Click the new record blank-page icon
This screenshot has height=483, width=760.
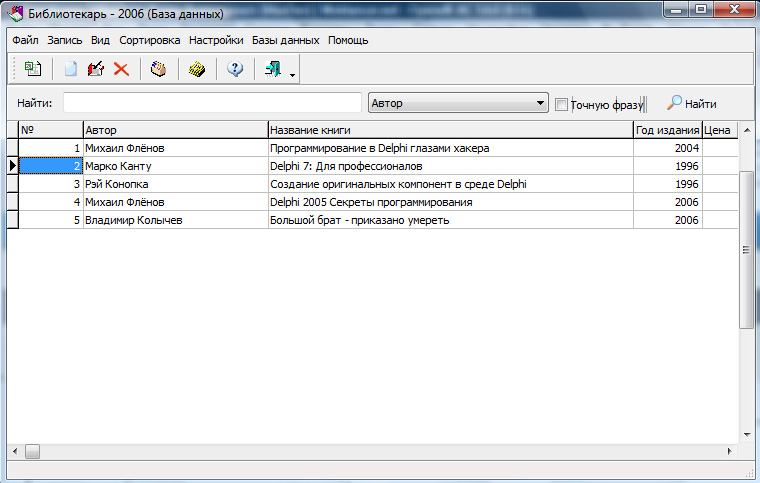coord(71,69)
